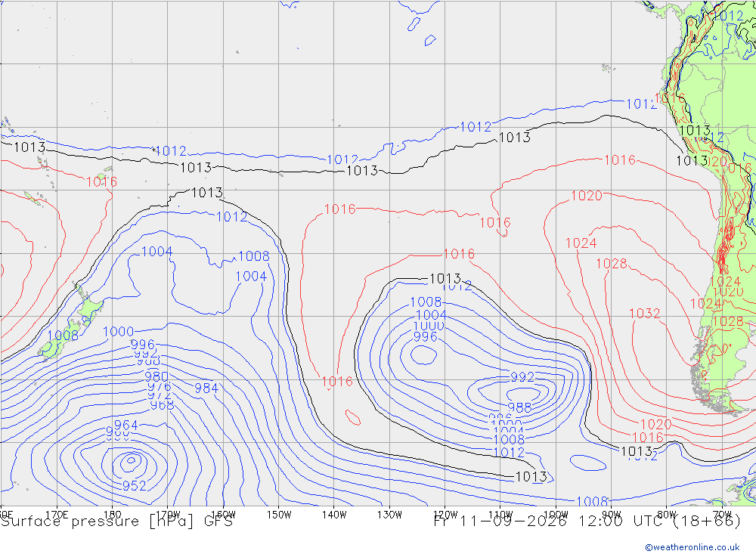The image size is (756, 554).
Task: Click the 1000 isobar label near New Zealand
Action: (x=118, y=332)
